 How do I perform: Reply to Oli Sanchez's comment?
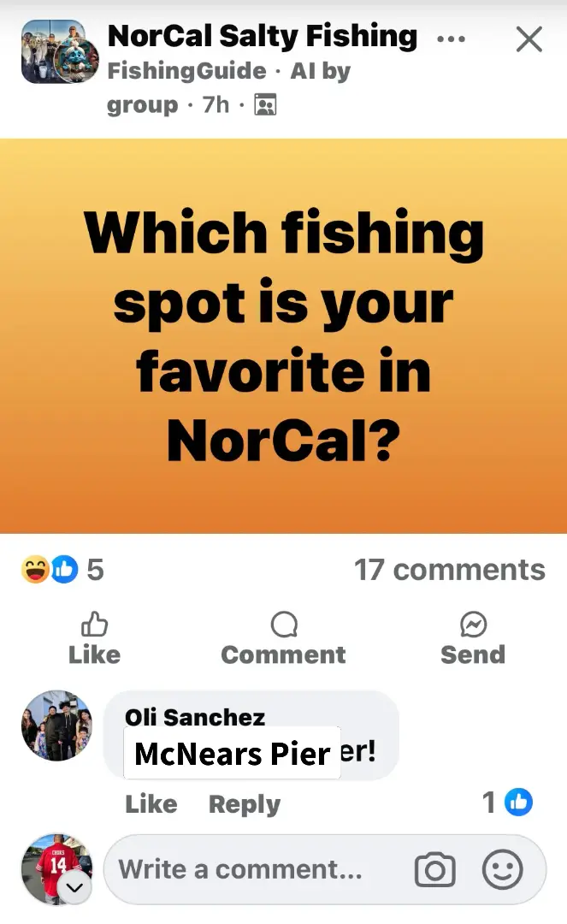(244, 804)
